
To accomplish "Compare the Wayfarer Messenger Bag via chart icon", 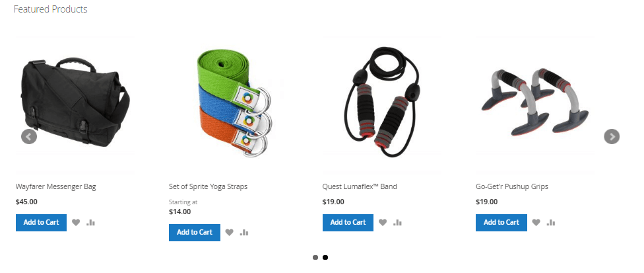I will (x=91, y=222).
